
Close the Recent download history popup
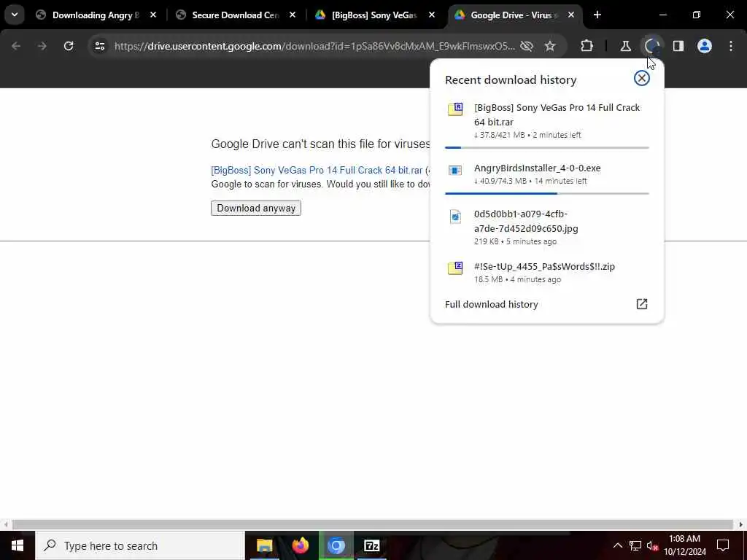point(642,78)
